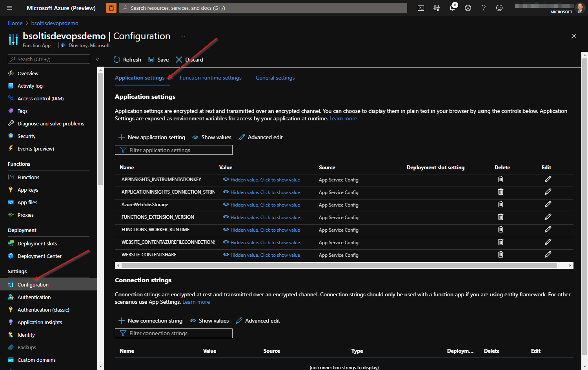The width and height of the screenshot is (588, 370).
Task: Switch to Application settings tab
Action: point(140,78)
